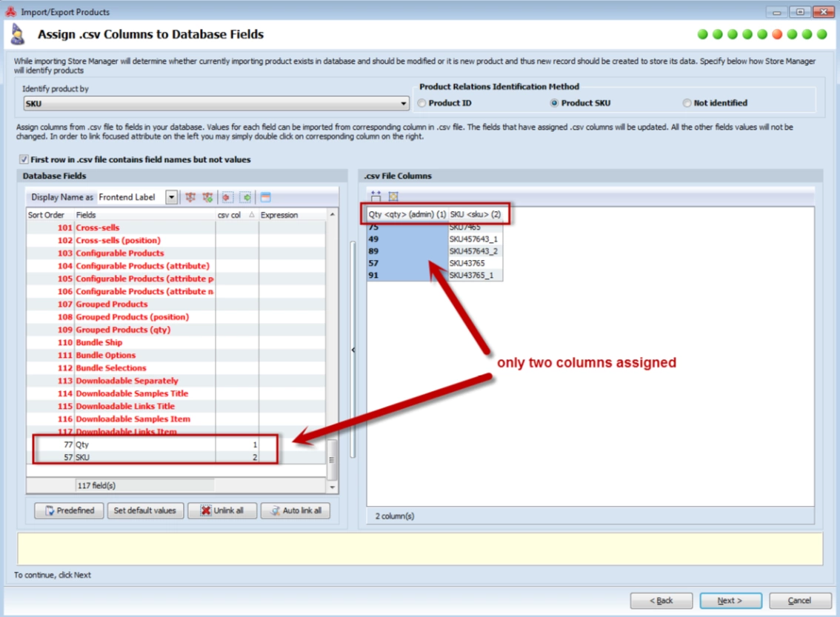840x617 pixels.
Task: Select the Downloadable Samples Item row
Action: 176,419
